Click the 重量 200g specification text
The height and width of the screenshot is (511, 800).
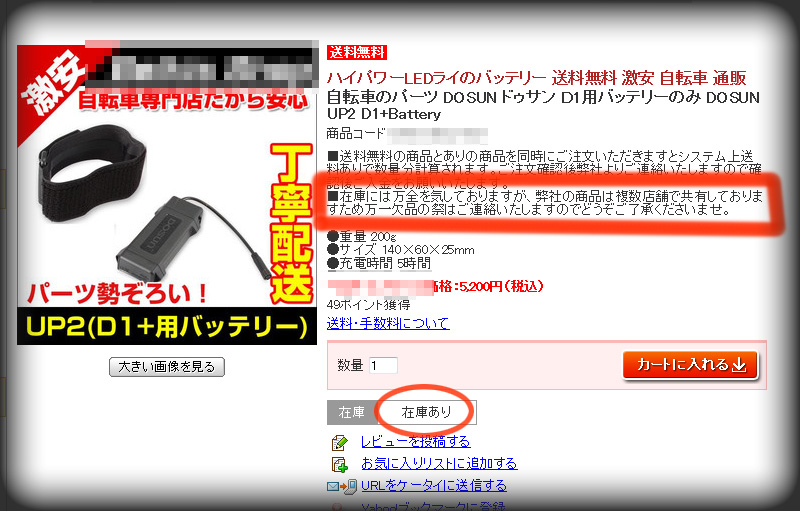click(x=362, y=236)
